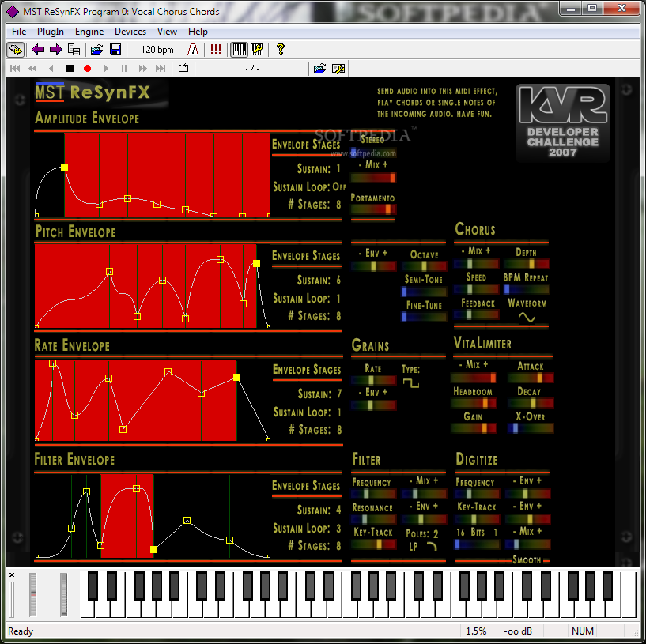Adjust the Chorus Feedback slider
The height and width of the screenshot is (644, 646).
477,315
